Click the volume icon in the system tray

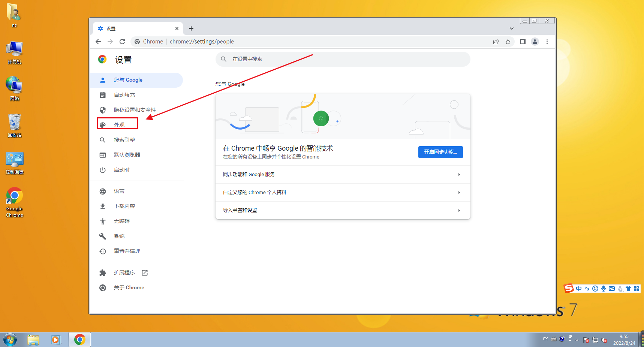tap(604, 340)
